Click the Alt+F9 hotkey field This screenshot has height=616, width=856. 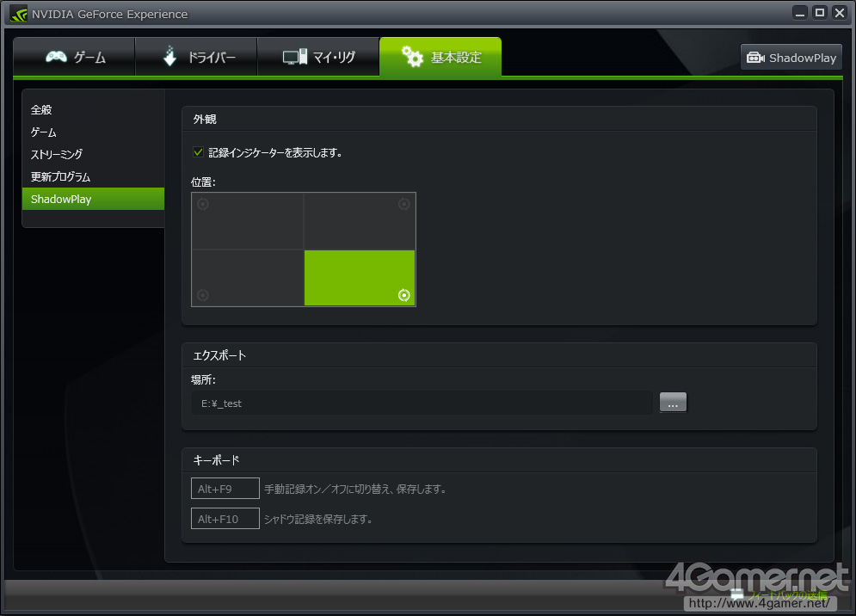(225, 488)
